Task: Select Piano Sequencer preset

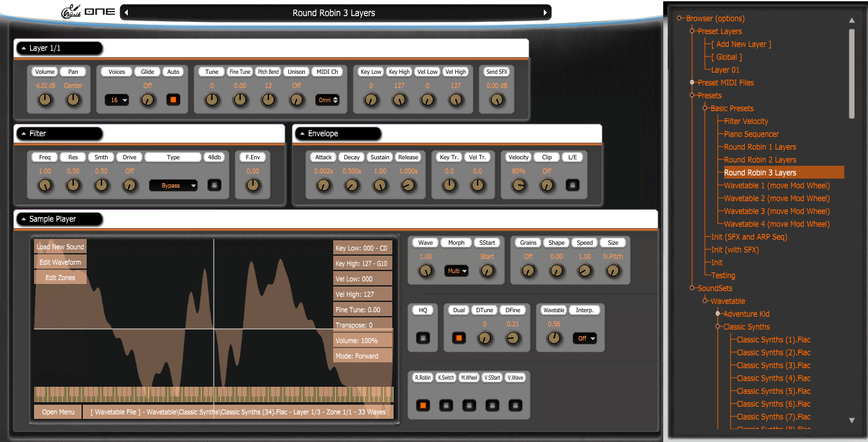Action: click(x=751, y=134)
